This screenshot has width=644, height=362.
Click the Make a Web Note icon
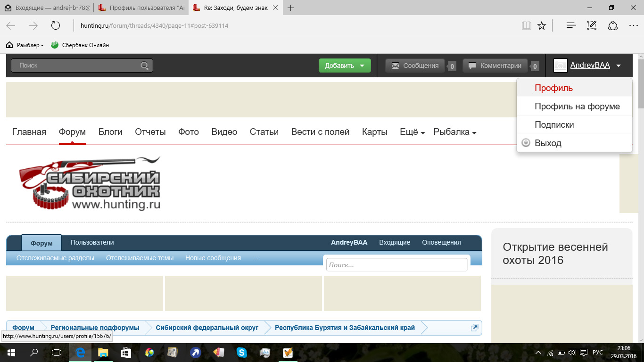pos(592,25)
